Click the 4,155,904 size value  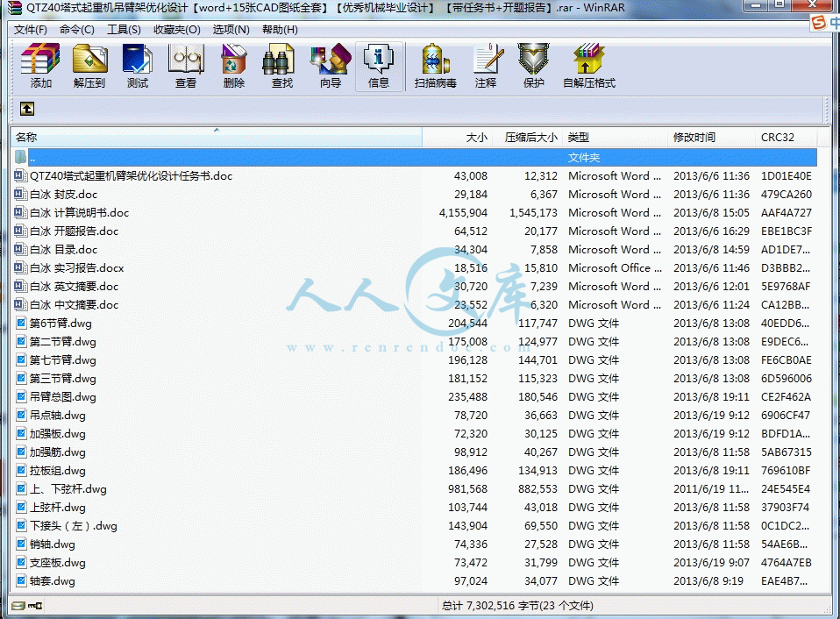(x=463, y=212)
